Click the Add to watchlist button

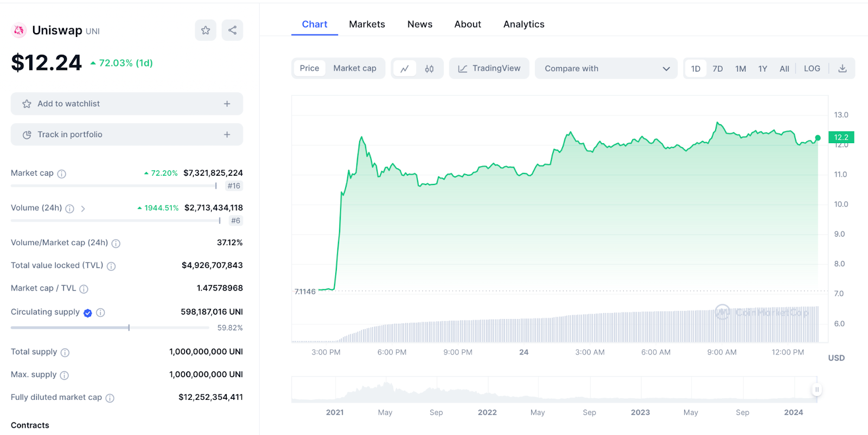click(127, 104)
